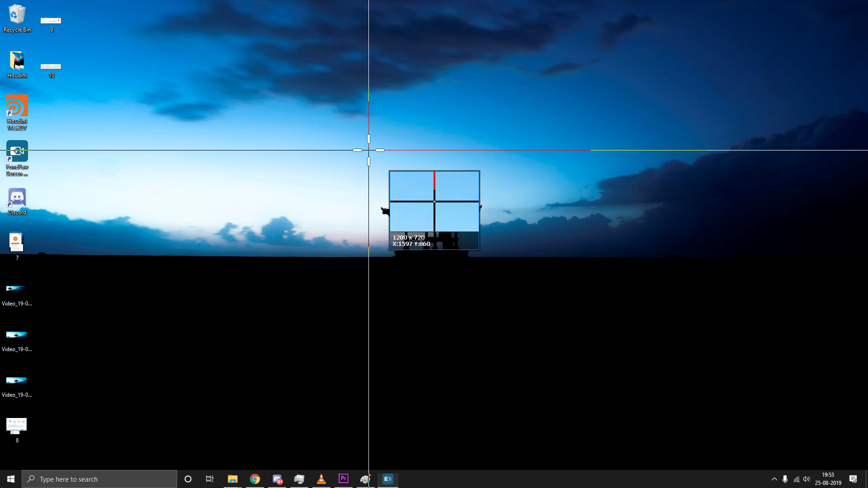Click the Type here to search box
This screenshot has width=868, height=488.
[x=99, y=479]
